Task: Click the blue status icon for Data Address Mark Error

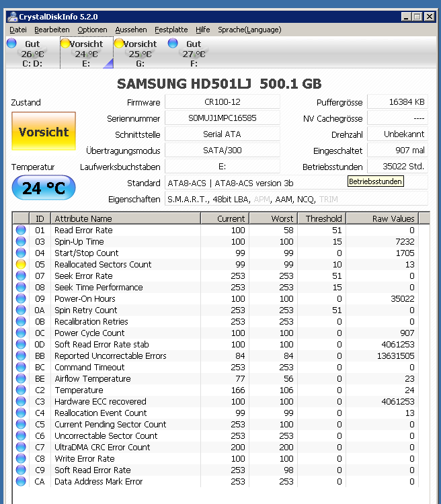Action: tap(21, 481)
